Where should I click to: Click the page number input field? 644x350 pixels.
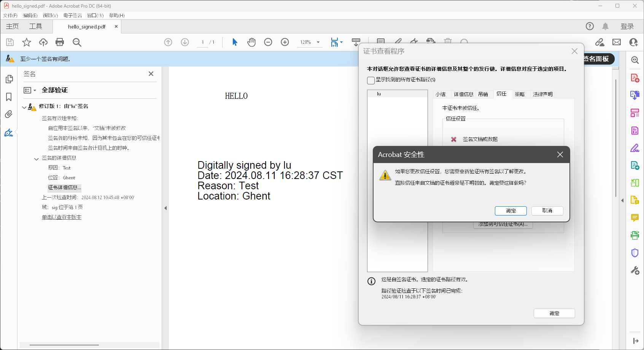pos(202,42)
